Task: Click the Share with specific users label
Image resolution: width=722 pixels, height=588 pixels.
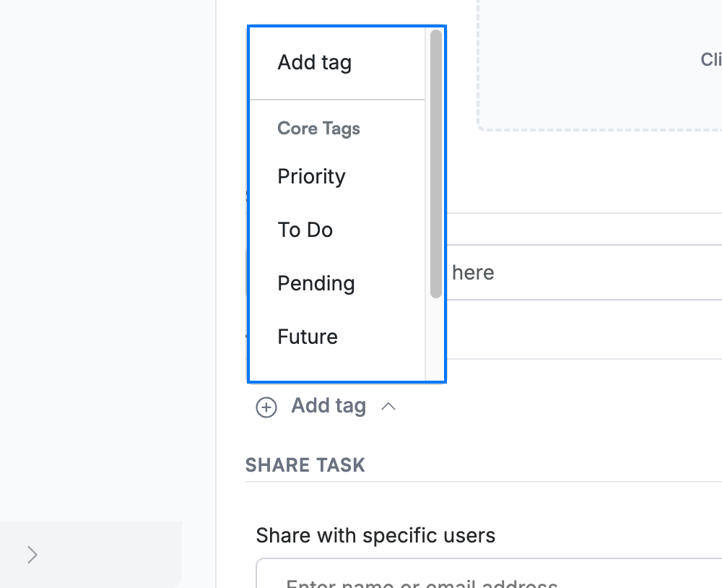Action: point(375,535)
